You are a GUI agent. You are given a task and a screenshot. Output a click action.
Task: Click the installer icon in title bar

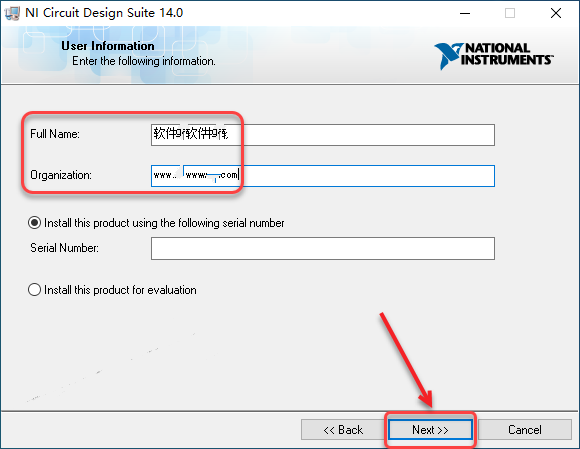point(12,13)
